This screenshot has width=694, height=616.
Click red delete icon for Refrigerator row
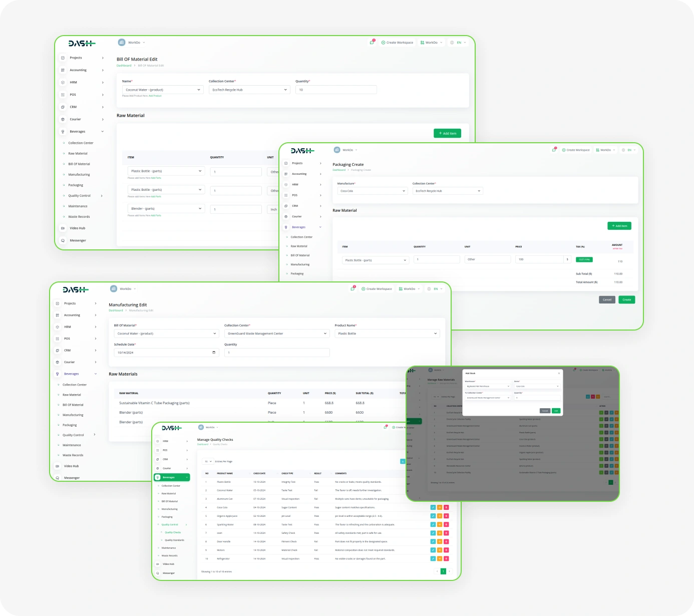pyautogui.click(x=446, y=558)
